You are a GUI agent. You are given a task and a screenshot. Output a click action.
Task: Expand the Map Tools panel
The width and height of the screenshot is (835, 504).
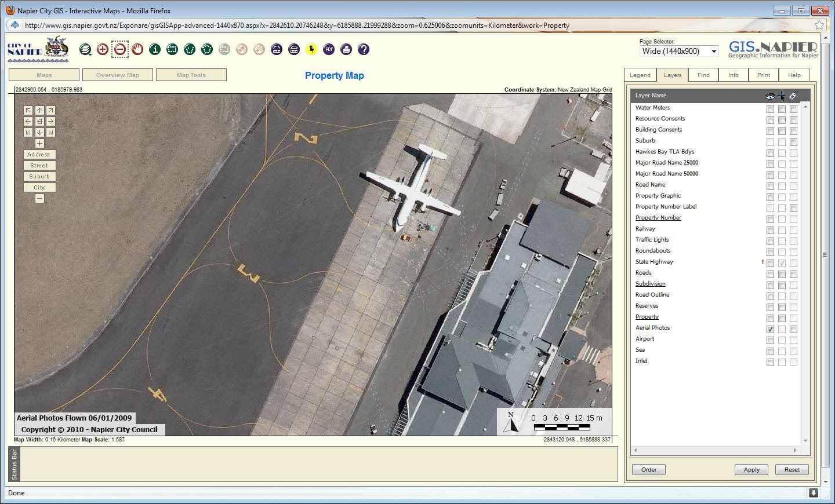point(191,75)
